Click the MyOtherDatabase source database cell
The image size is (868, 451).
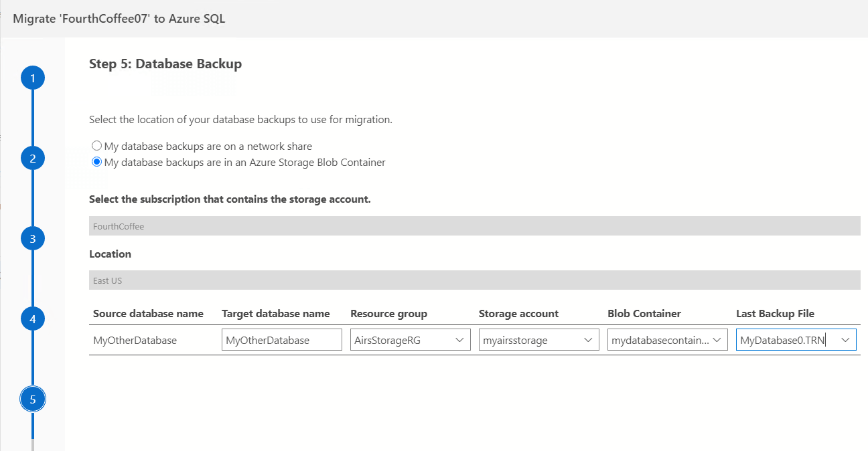point(135,340)
